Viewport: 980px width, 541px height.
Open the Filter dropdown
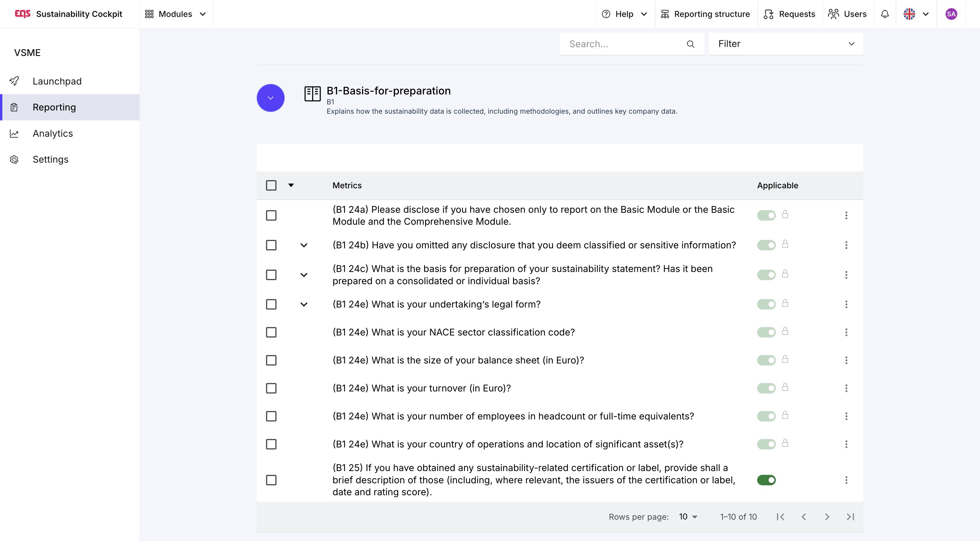(x=785, y=44)
